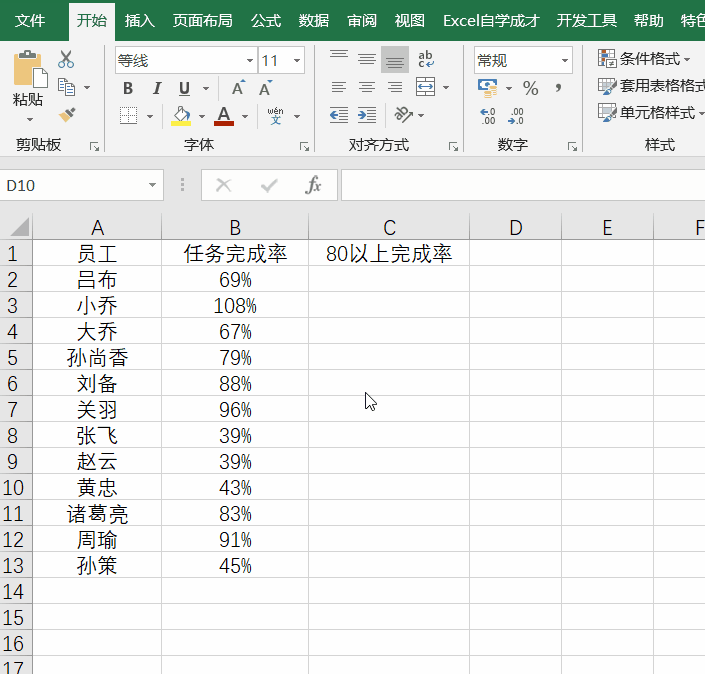Select cell containing 诸葛亮
Image resolution: width=705 pixels, height=674 pixels.
point(97,513)
